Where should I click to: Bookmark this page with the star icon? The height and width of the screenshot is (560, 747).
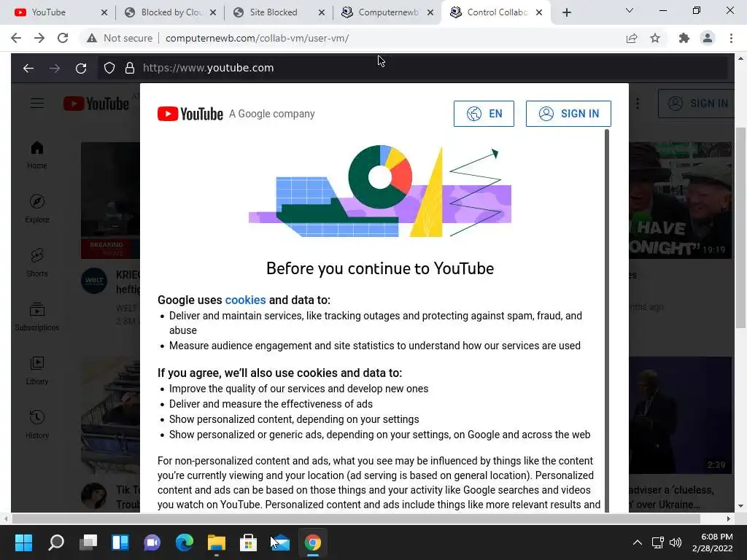(655, 38)
